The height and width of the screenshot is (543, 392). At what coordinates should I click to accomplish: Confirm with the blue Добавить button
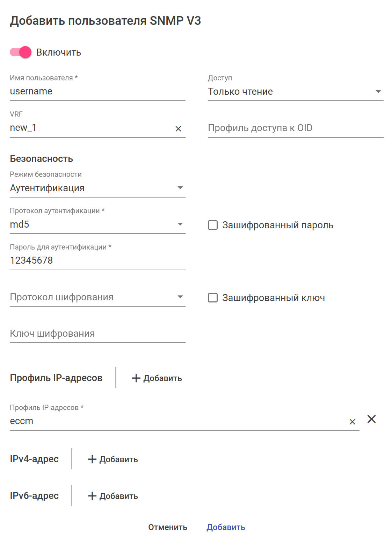226,527
